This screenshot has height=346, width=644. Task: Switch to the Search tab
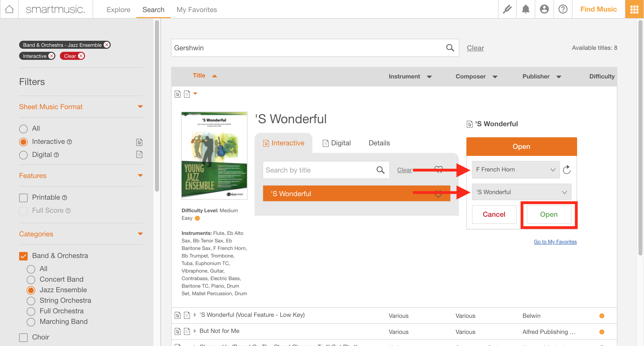[x=153, y=10]
